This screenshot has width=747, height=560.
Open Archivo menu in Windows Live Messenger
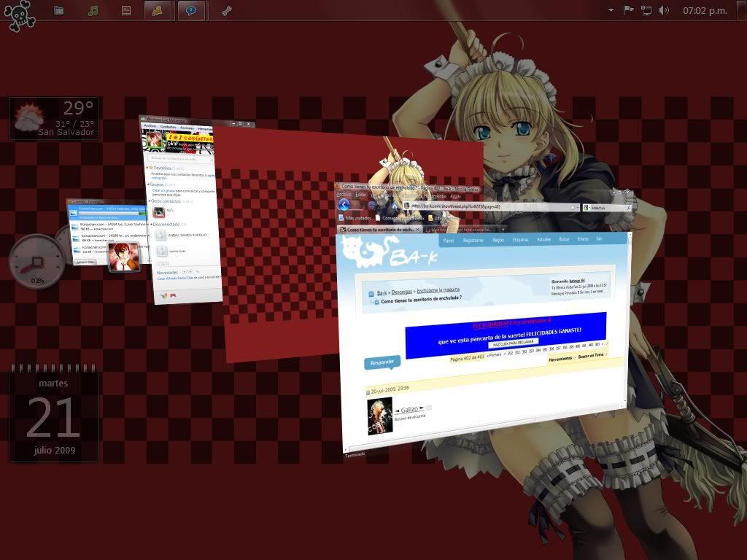coord(150,126)
